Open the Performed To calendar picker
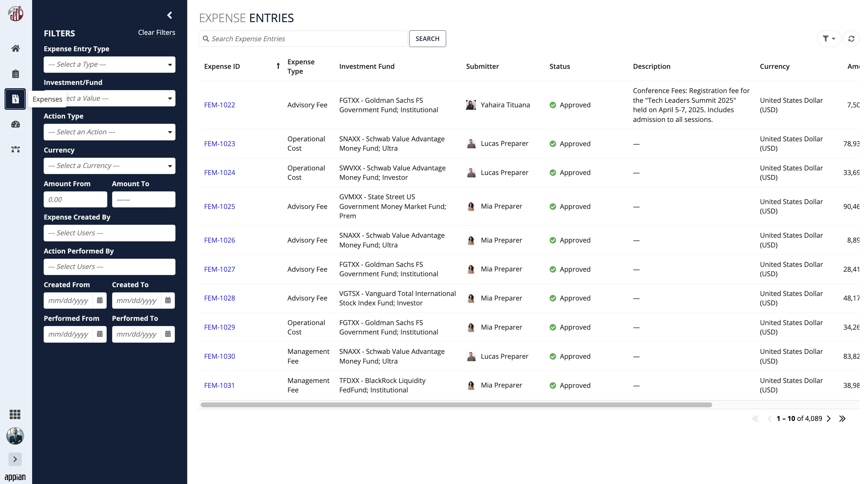Screen dimensions: 868x484 (168, 334)
